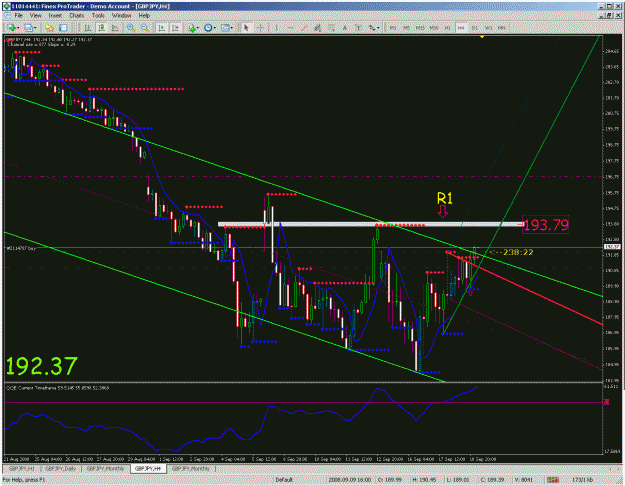Open the Tools menu
The width and height of the screenshot is (625, 486).
(98, 16)
